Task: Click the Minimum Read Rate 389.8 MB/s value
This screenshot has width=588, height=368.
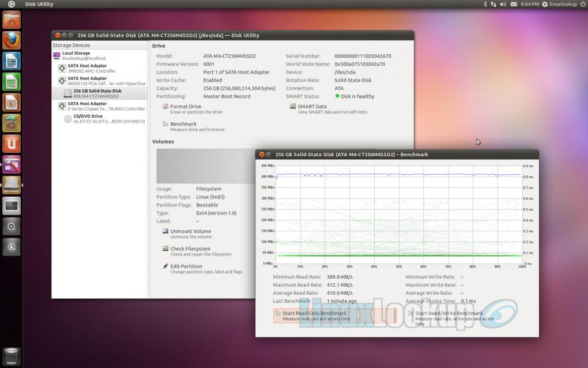Action: [340, 277]
